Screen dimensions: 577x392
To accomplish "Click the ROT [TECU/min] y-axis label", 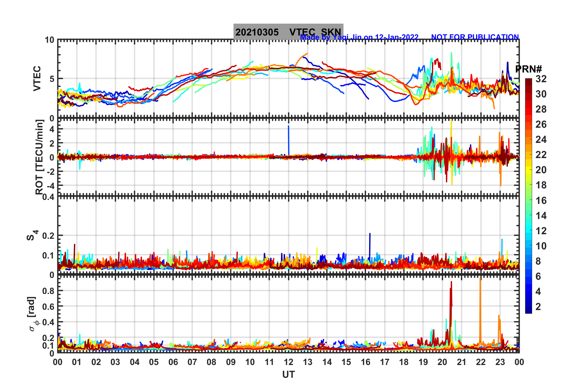I will tap(39, 157).
